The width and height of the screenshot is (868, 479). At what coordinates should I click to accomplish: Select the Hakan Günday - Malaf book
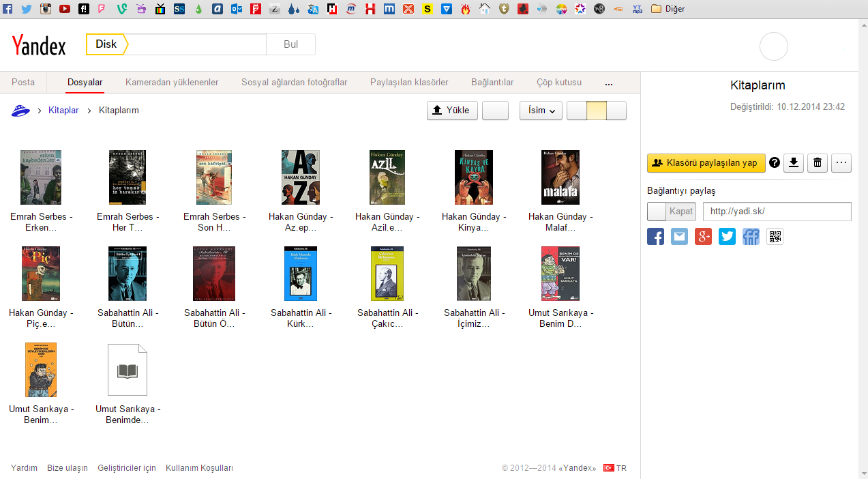560,192
